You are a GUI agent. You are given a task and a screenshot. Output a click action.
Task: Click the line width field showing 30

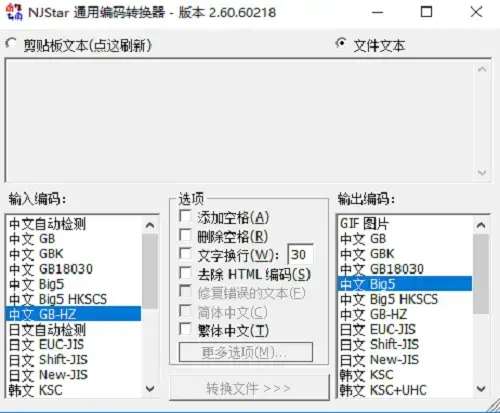(x=300, y=255)
